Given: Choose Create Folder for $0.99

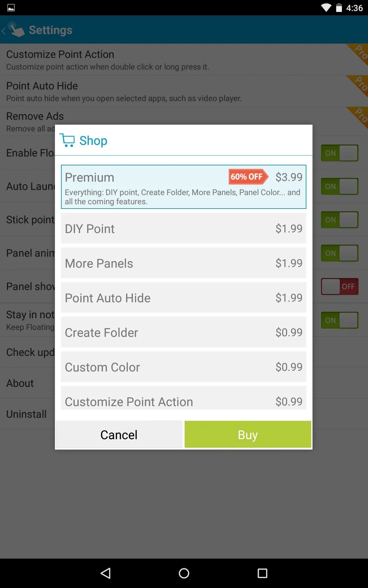Looking at the screenshot, I should [x=184, y=332].
